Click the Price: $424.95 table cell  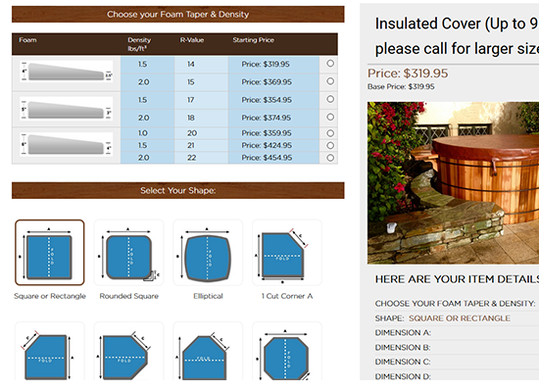click(274, 145)
